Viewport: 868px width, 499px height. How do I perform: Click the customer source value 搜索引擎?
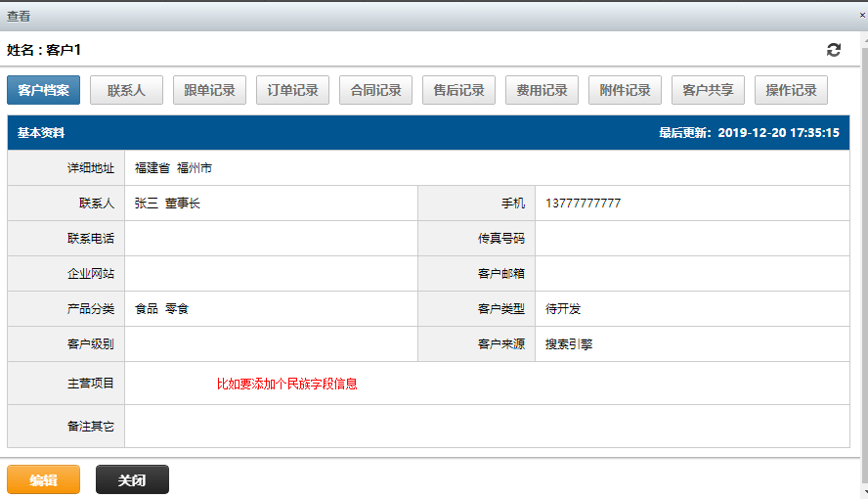coord(569,344)
